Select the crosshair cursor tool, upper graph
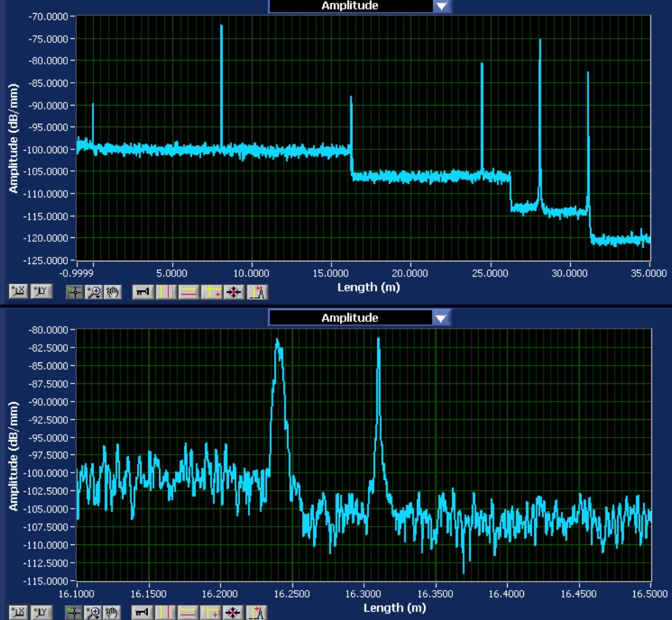This screenshot has width=672, height=620. pyautogui.click(x=74, y=293)
